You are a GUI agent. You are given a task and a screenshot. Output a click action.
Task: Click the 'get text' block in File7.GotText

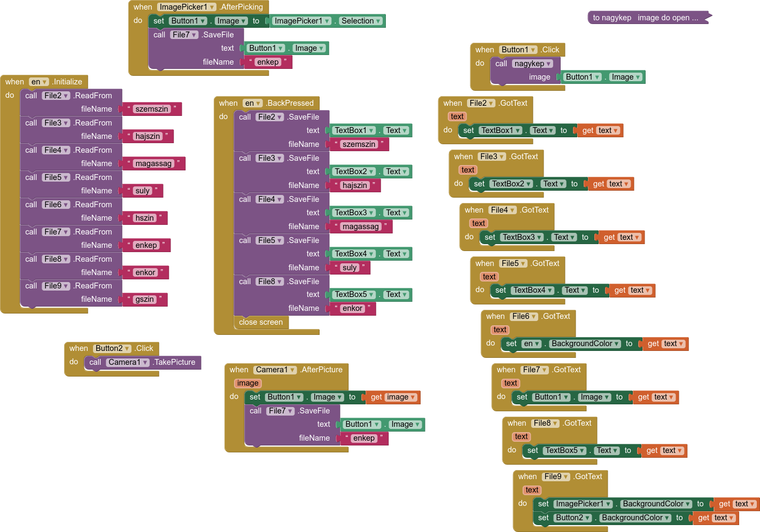tap(656, 397)
